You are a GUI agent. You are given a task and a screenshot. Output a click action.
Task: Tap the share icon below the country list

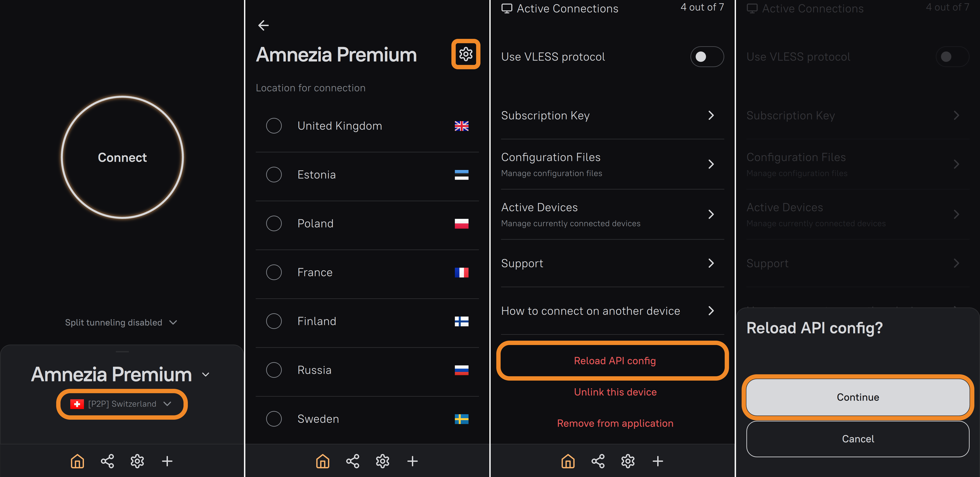(x=353, y=461)
